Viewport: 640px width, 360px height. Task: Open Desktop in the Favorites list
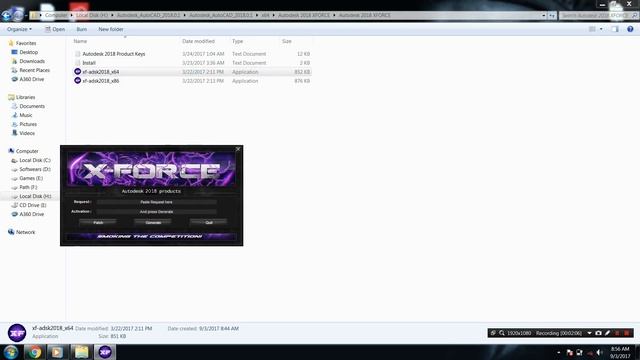[29, 52]
